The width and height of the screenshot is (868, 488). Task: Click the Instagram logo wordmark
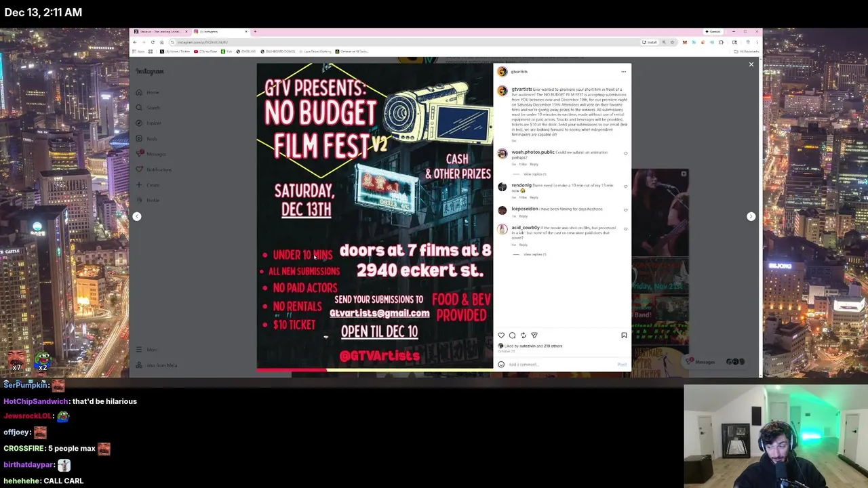tap(149, 71)
